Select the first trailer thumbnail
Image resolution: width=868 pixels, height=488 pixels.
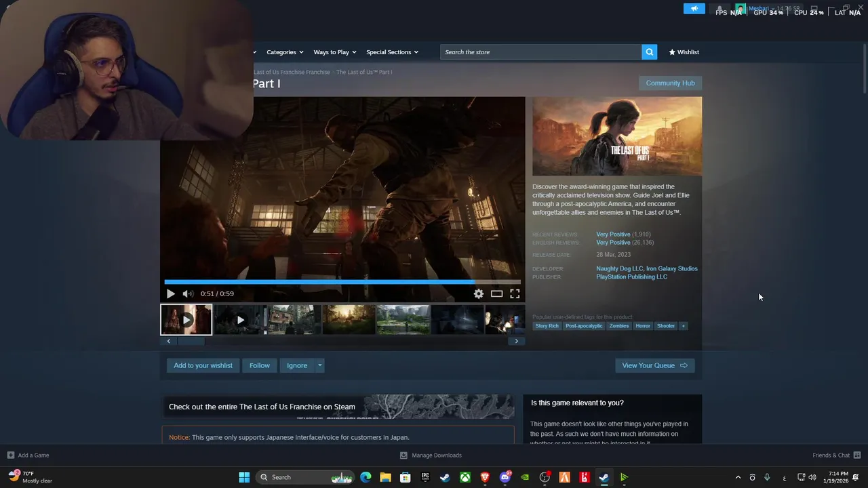186,319
